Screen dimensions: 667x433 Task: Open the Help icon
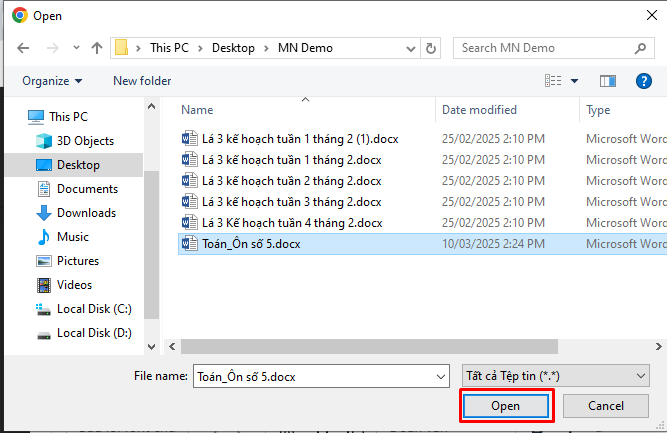pos(644,81)
